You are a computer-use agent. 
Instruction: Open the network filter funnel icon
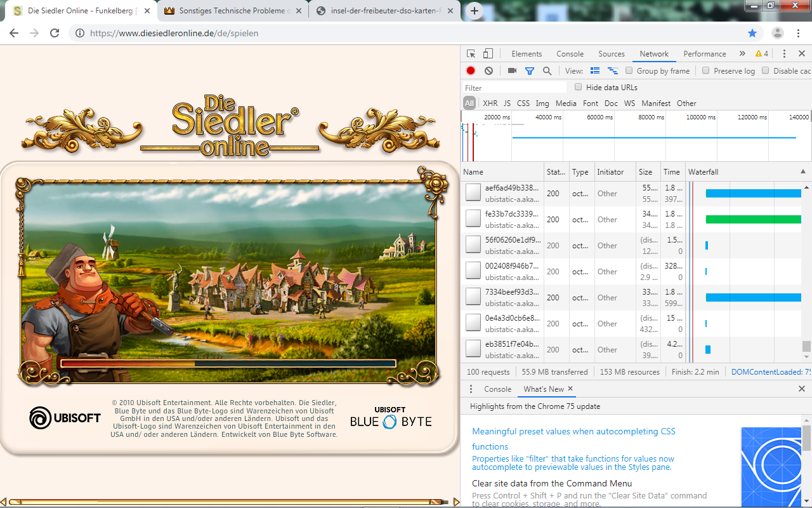[x=531, y=70]
